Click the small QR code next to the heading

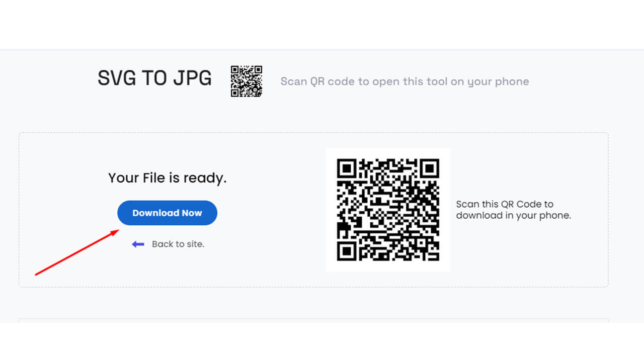[x=246, y=80]
